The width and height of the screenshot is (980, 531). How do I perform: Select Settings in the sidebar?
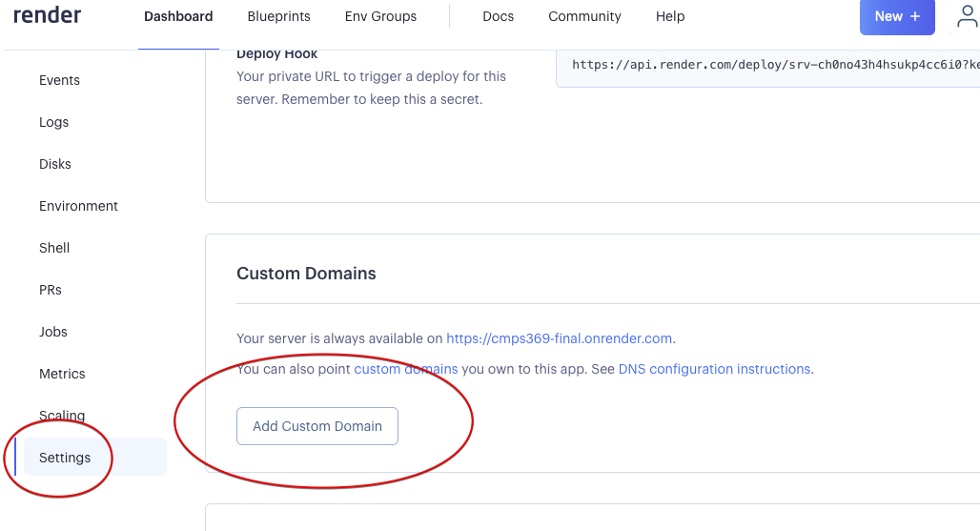[65, 458]
